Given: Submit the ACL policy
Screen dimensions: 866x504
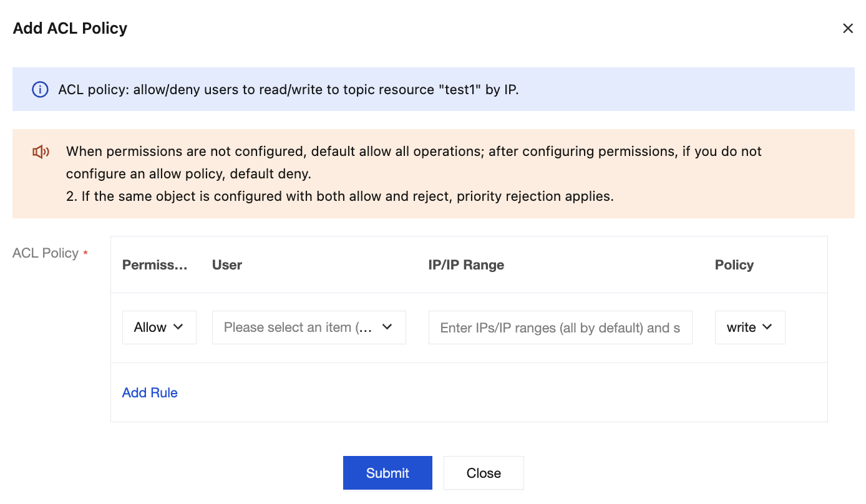Looking at the screenshot, I should tap(387, 473).
